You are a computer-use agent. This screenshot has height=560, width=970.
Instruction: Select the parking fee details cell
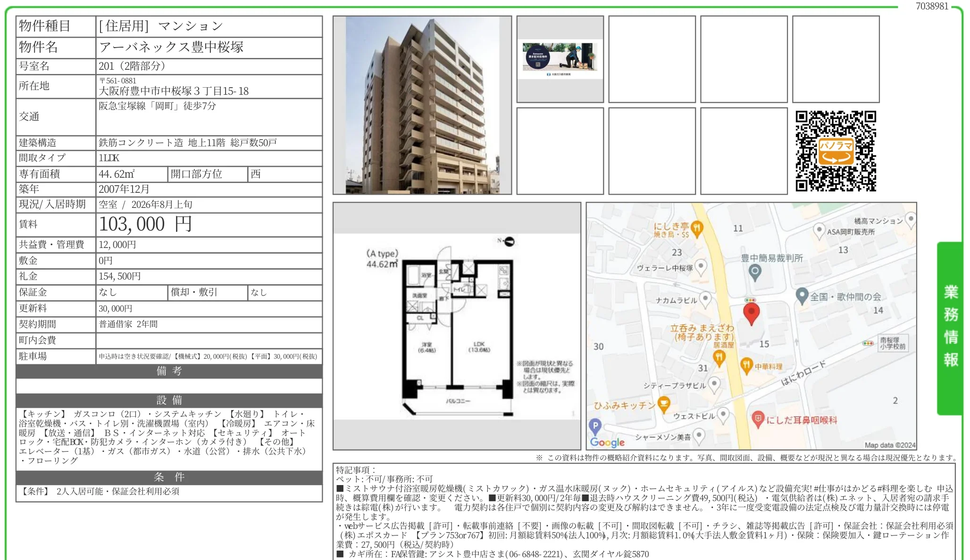point(209,356)
